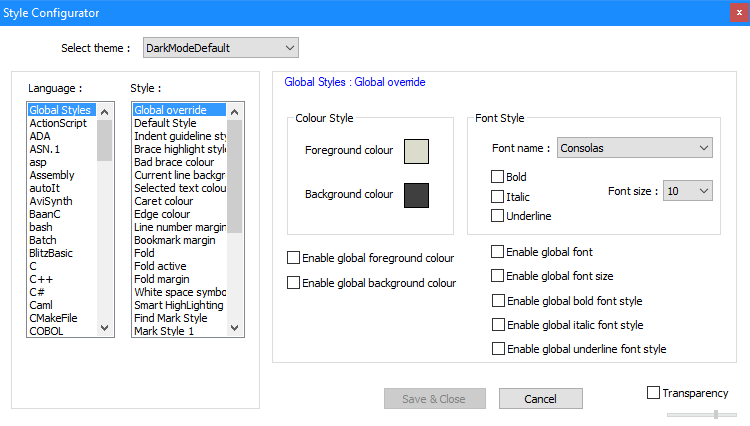Select Find Mark Style
This screenshot has height=426, width=750.
pyautogui.click(x=179, y=318)
